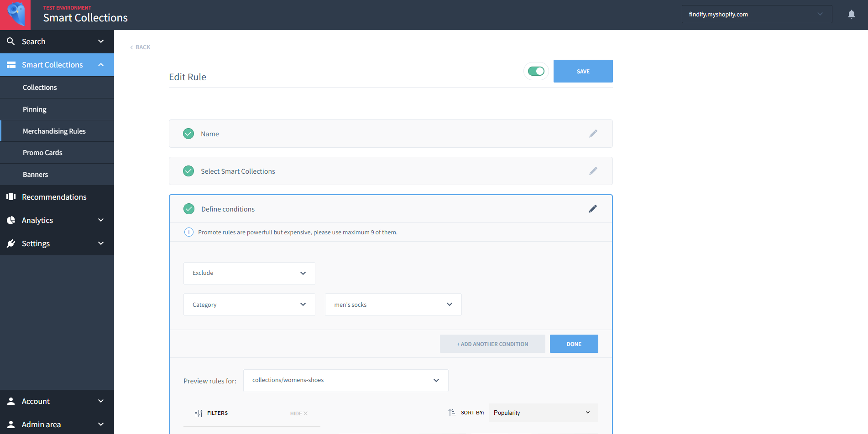
Task: Edit Select Smart Collections via pencil icon
Action: pos(593,171)
